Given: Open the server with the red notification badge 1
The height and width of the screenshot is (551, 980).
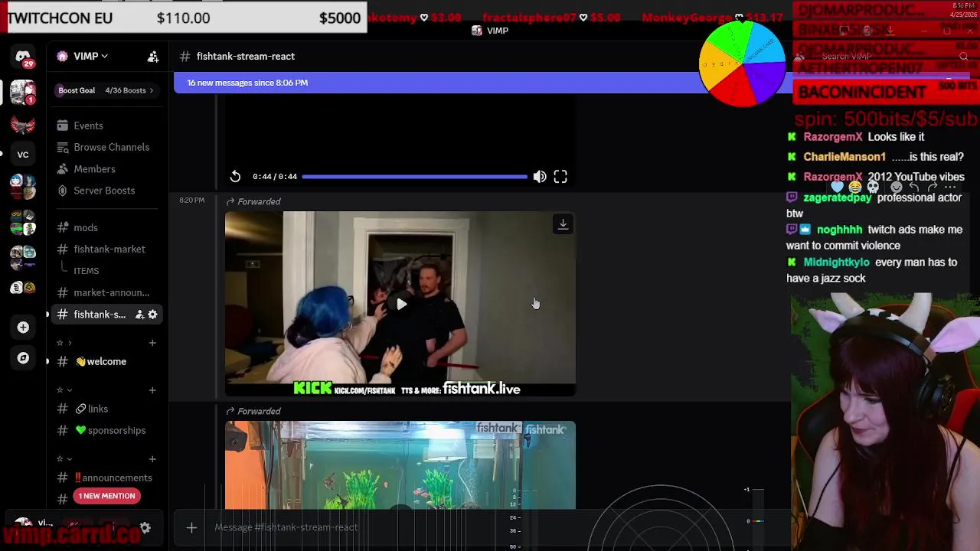Looking at the screenshot, I should (23, 93).
